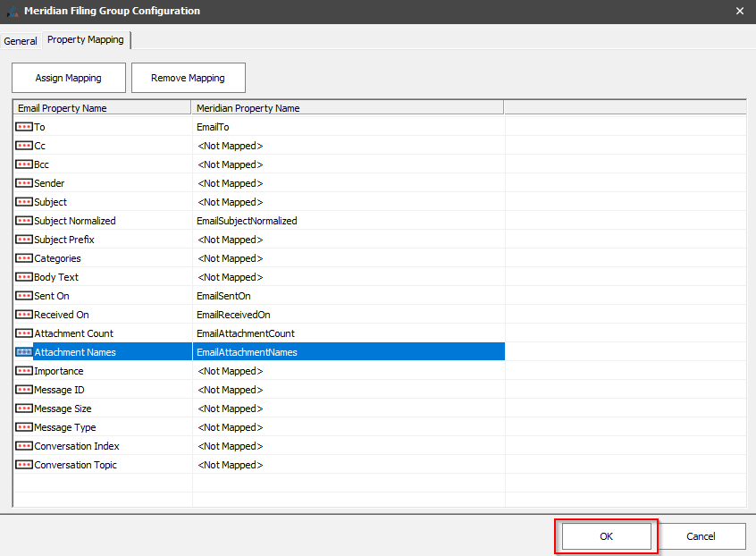This screenshot has width=756, height=556.
Task: Click the icon next to Subject Normalized
Action: click(x=23, y=221)
